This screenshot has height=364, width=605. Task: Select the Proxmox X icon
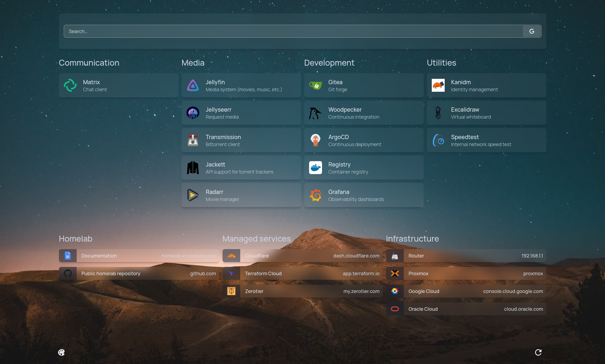point(395,273)
